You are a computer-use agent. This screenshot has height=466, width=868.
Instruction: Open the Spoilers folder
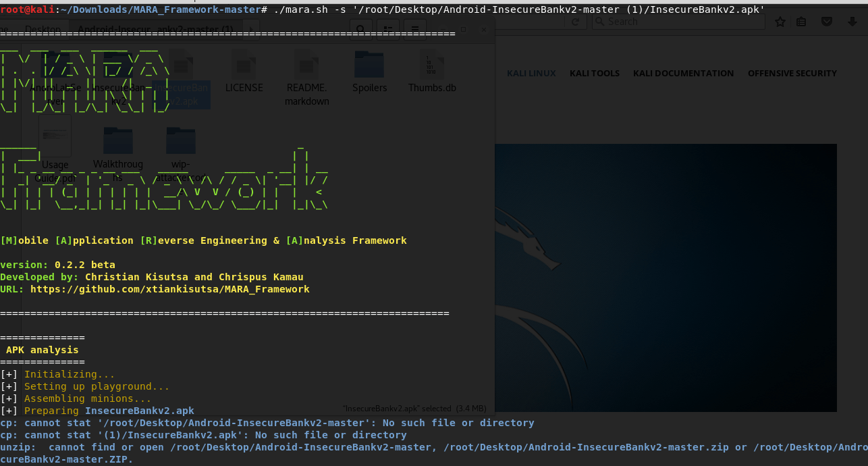[369, 66]
